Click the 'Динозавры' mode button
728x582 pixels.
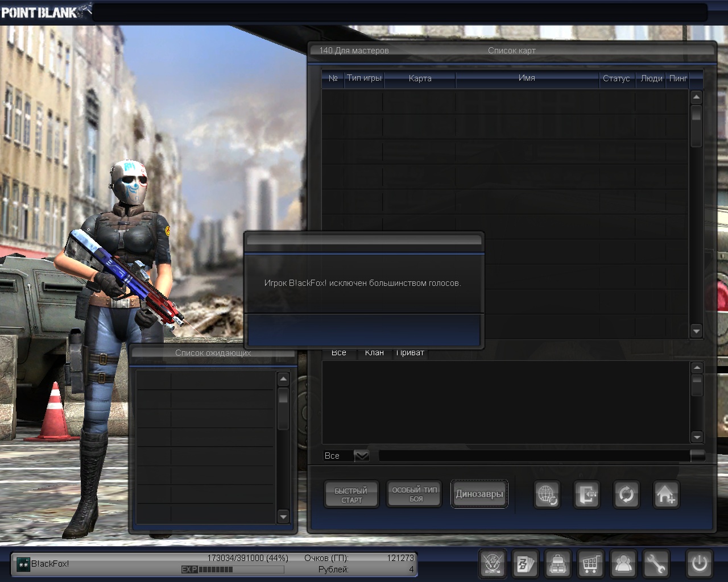[479, 494]
